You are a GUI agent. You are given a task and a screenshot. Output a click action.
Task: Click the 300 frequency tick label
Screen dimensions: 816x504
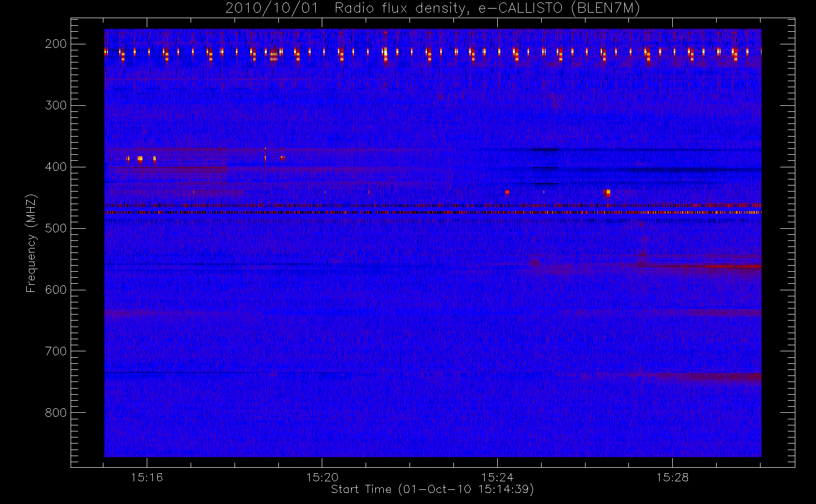[x=56, y=105]
